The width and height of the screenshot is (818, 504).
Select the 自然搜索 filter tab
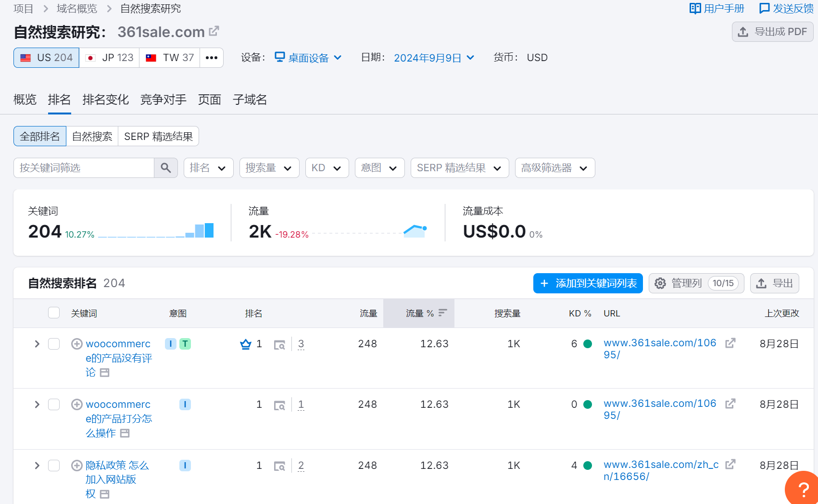click(92, 136)
